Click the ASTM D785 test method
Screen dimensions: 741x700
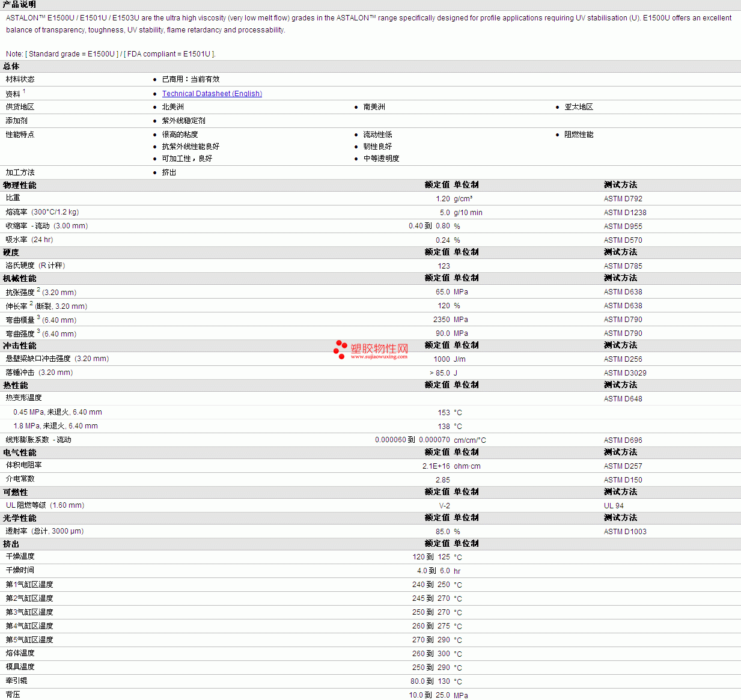coord(623,266)
